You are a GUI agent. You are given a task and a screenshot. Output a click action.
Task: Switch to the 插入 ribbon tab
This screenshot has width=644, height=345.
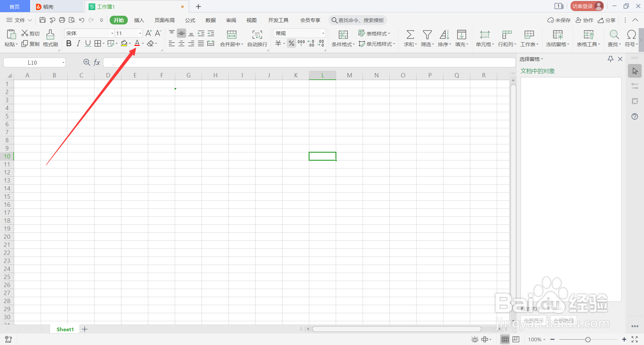(139, 20)
